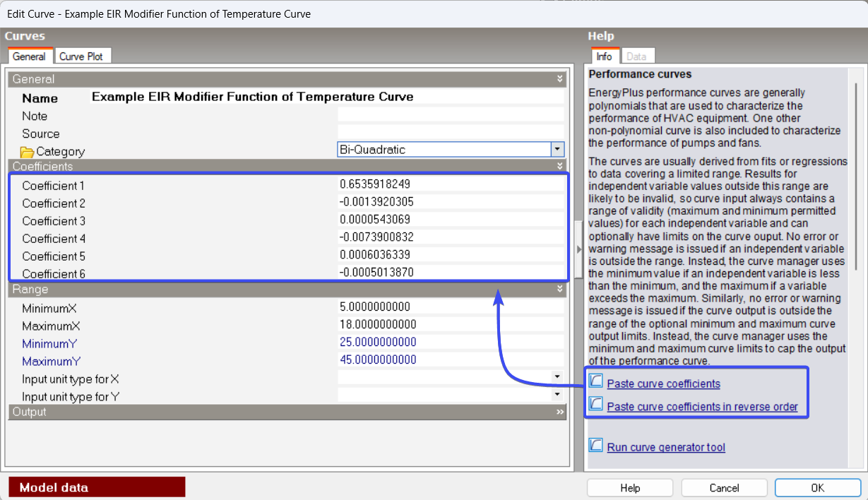
Task: Collapse the General section header
Action: tap(559, 79)
